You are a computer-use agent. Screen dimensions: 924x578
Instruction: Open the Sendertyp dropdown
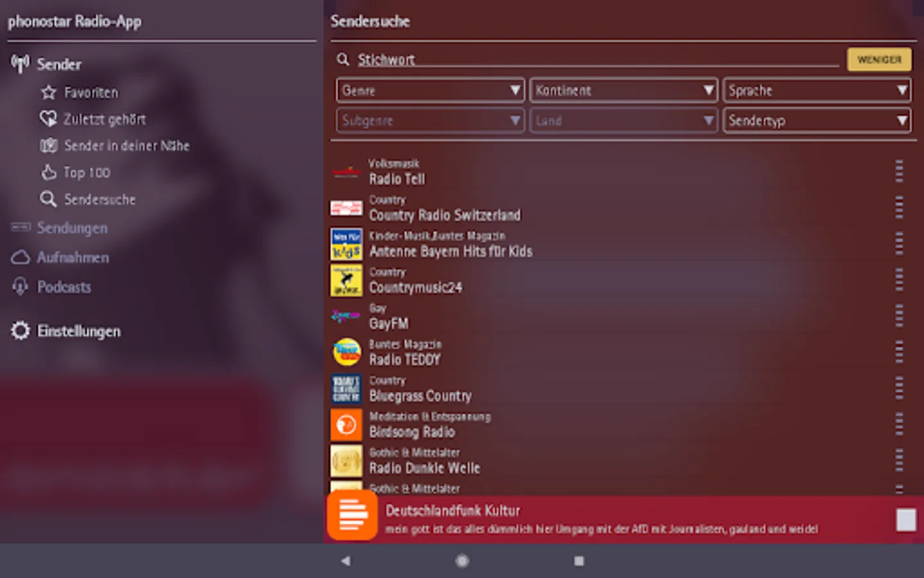click(x=817, y=120)
